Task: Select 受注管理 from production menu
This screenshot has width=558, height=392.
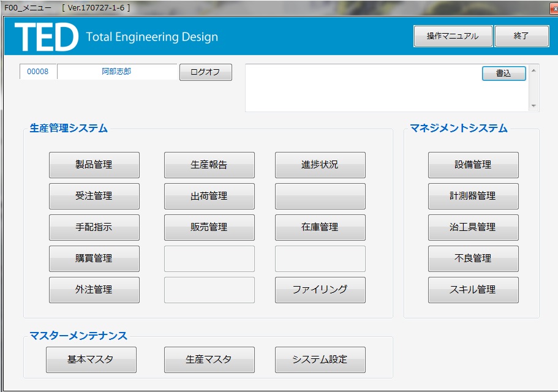Action: 94,196
